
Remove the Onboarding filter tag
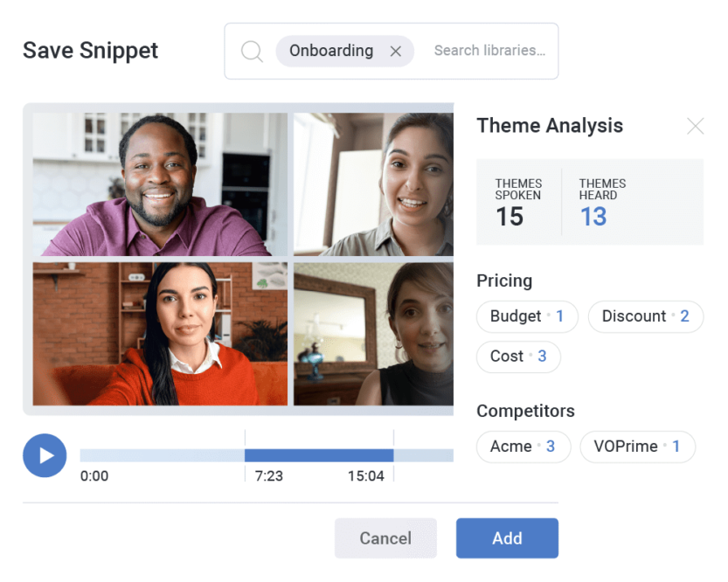(x=395, y=51)
